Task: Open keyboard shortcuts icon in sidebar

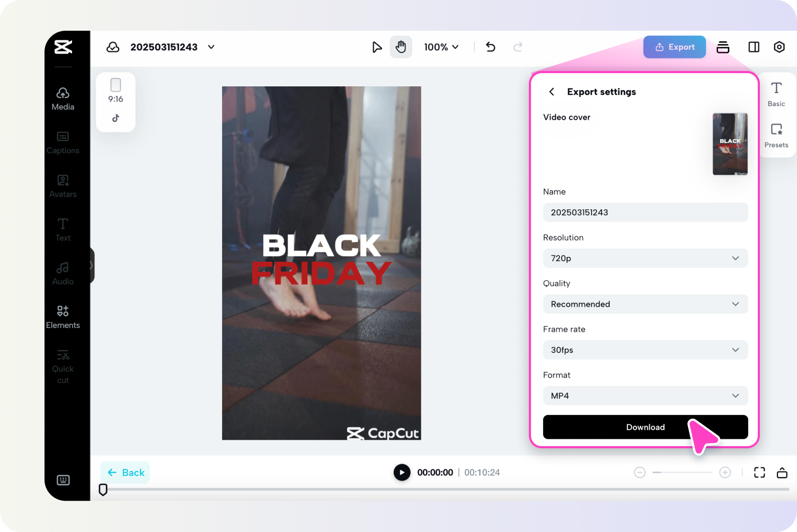Action: pos(63,480)
